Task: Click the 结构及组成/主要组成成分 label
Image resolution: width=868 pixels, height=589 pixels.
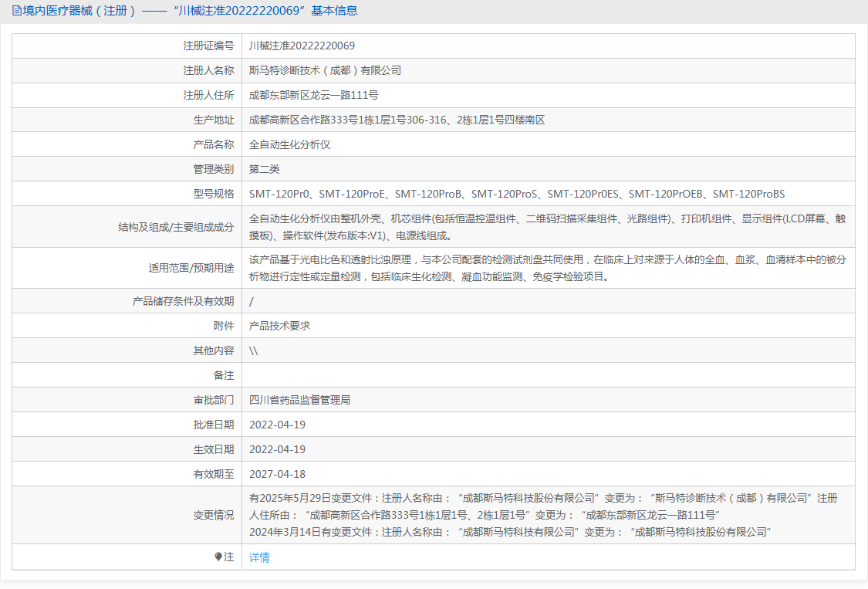Action: pos(176,227)
